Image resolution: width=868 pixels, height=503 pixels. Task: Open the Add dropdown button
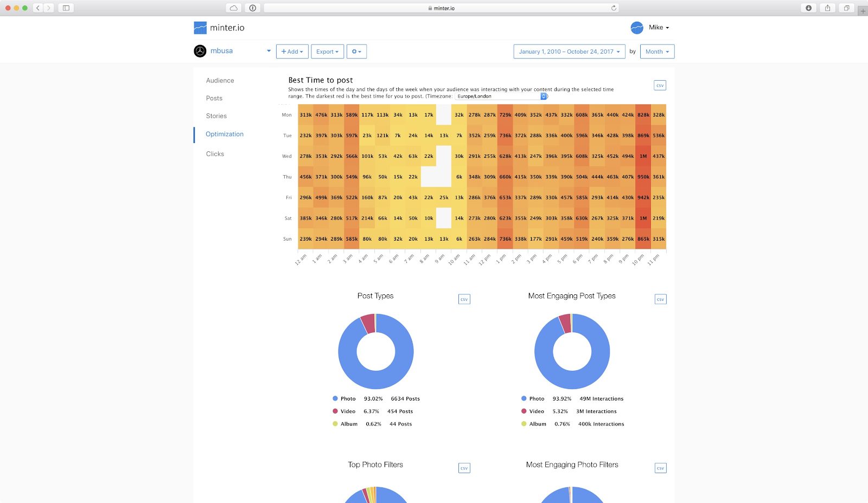[x=292, y=51]
